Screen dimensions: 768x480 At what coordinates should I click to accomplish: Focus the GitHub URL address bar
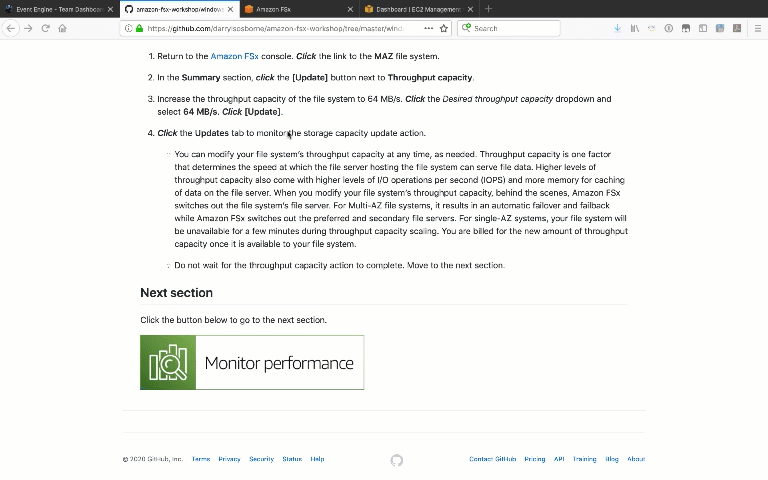click(x=274, y=28)
